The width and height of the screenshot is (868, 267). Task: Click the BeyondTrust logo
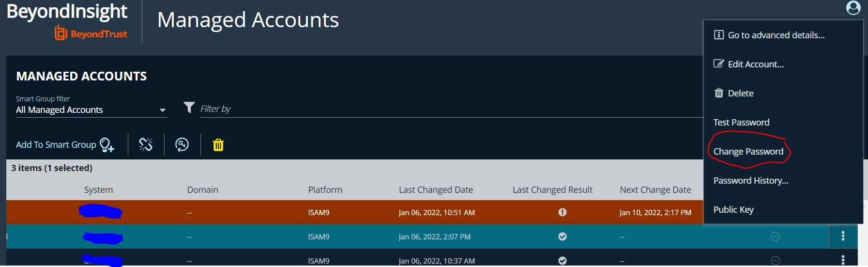click(x=91, y=33)
